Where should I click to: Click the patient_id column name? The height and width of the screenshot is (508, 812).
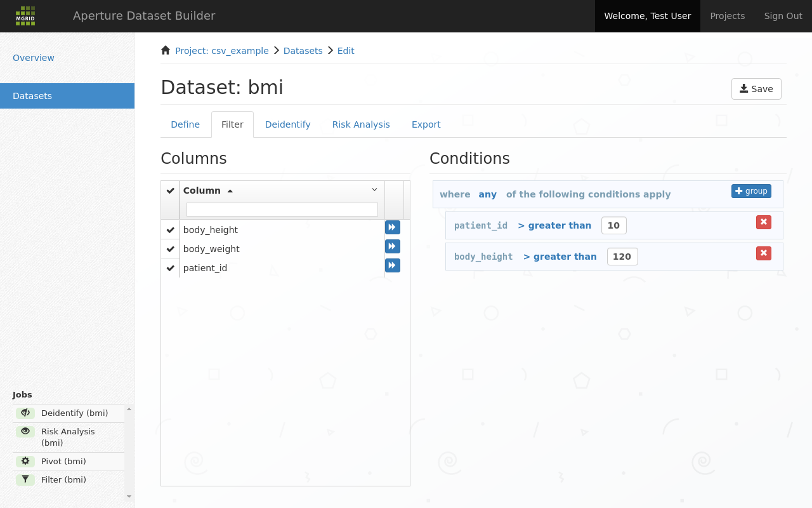click(x=205, y=268)
